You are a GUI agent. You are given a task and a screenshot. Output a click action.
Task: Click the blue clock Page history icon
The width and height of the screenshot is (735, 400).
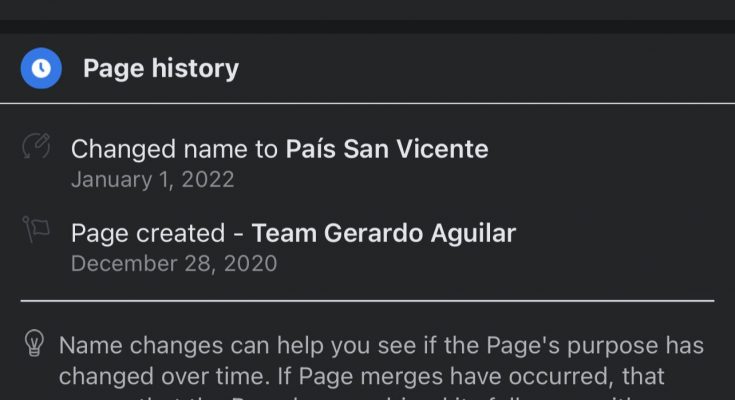coord(41,68)
